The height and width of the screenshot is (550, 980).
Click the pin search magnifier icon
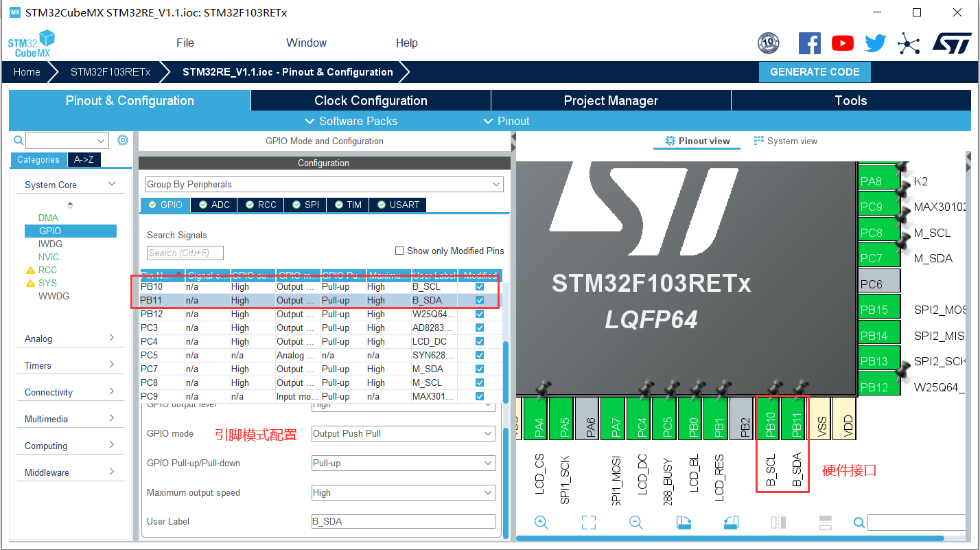[x=859, y=523]
